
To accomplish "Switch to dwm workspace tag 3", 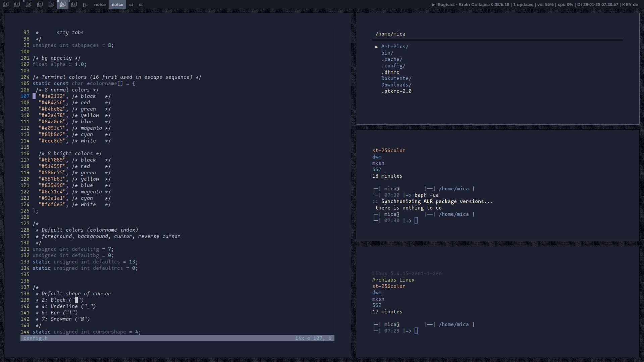I will (29, 4).
